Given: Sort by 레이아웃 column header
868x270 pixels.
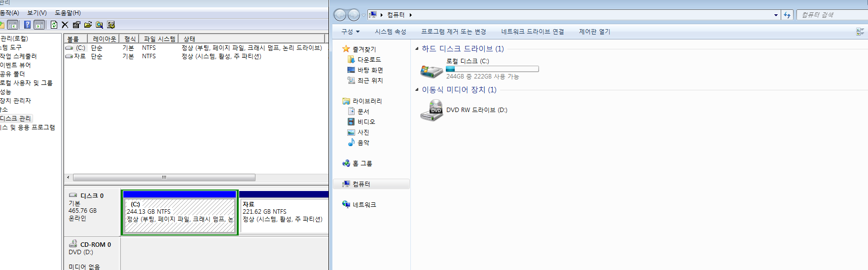Looking at the screenshot, I should pos(104,39).
